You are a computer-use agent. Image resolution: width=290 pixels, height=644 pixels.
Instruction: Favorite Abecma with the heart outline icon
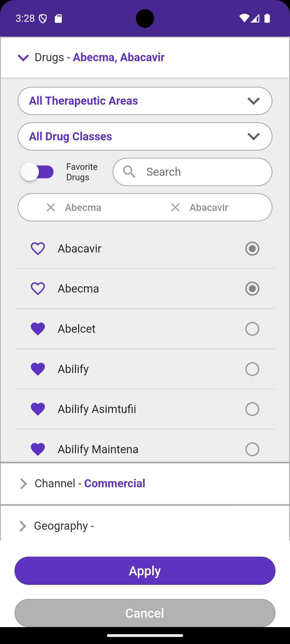coord(38,289)
